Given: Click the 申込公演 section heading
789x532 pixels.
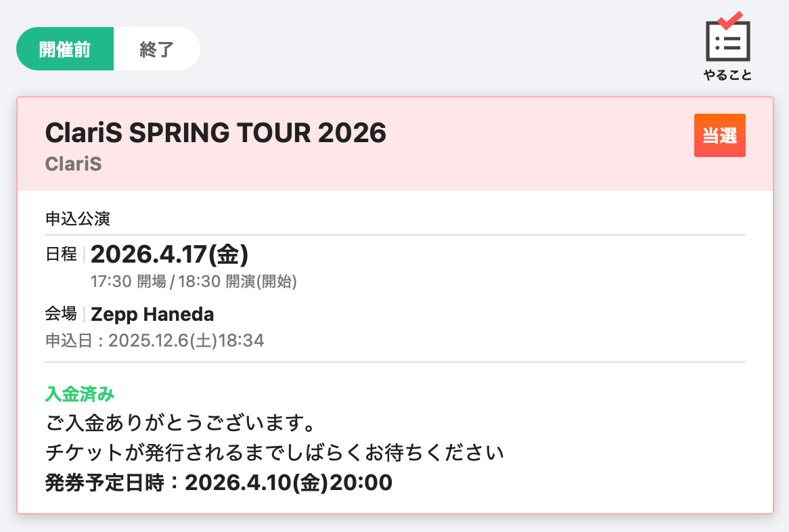Looking at the screenshot, I should (77, 219).
